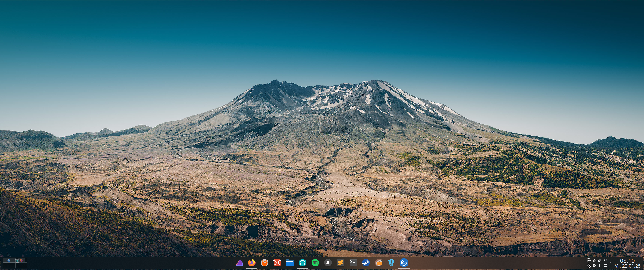Open the grey circle orange phoenix browser icon

click(x=265, y=262)
